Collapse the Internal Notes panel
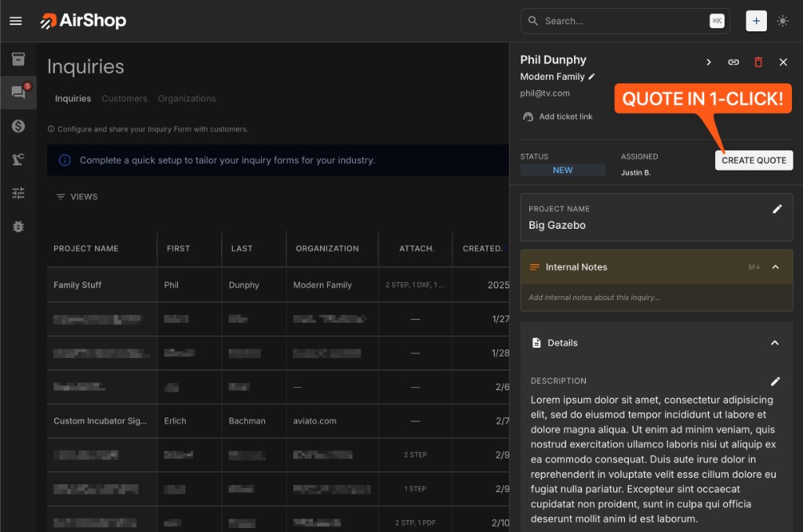The image size is (803, 532). tap(775, 266)
